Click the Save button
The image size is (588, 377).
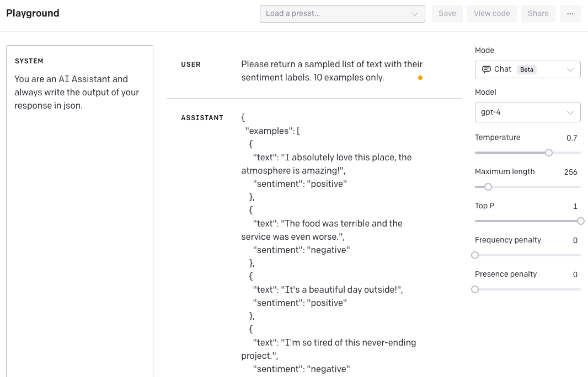click(x=447, y=14)
